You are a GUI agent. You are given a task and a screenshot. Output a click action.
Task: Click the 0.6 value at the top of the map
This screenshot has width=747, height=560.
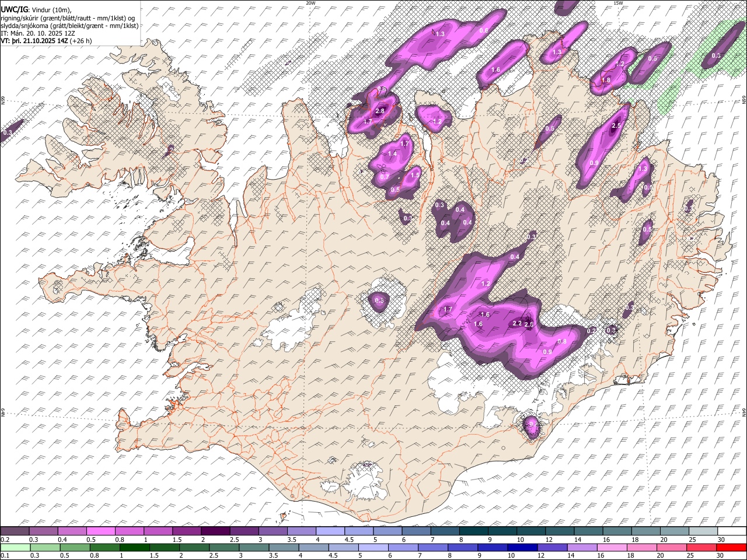point(483,30)
